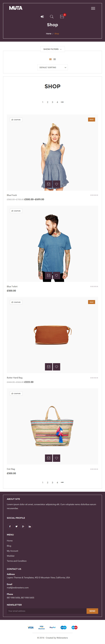The image size is (105, 644).
Task: Open LinkedIn social profile icon
Action: [30, 526]
